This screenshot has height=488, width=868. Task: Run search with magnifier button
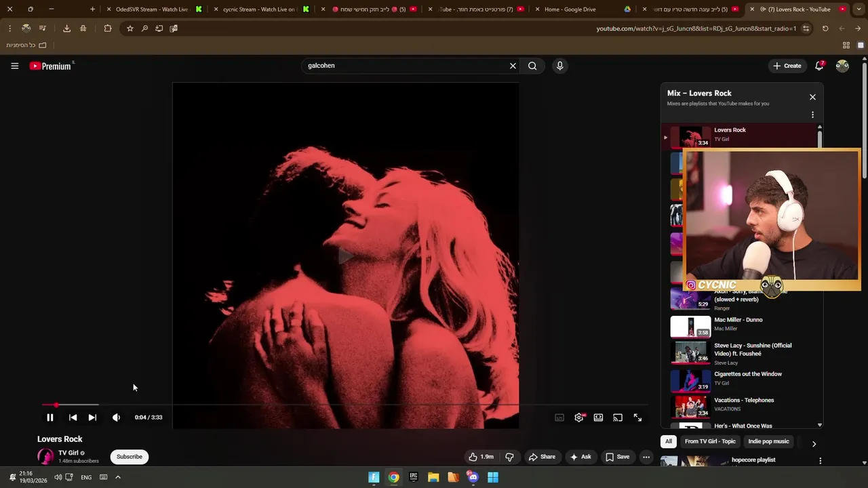[532, 66]
